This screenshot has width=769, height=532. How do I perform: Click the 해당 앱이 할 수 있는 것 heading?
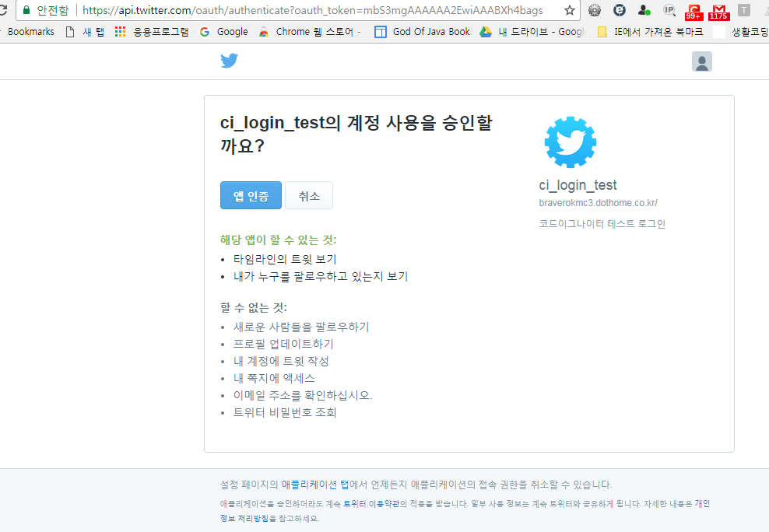278,240
